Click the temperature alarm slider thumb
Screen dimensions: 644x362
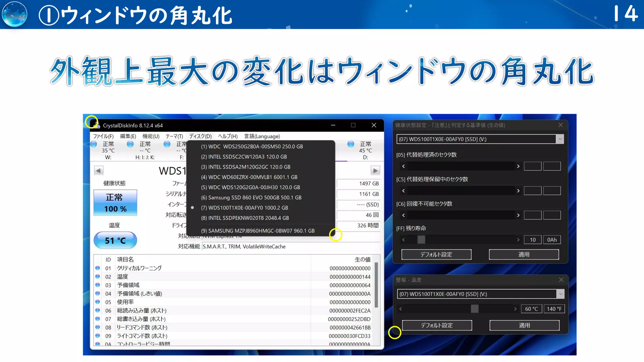tap(475, 309)
